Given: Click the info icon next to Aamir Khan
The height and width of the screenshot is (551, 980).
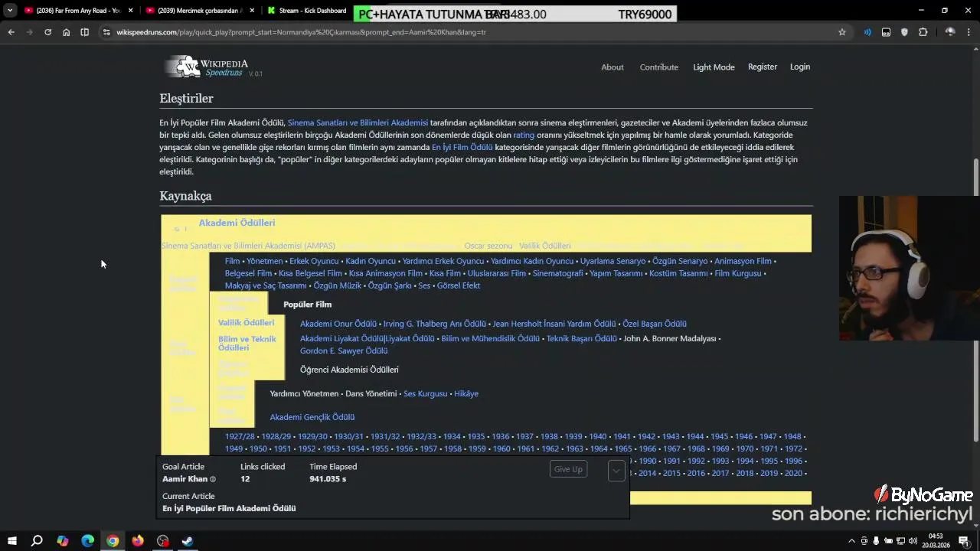Looking at the screenshot, I should (x=213, y=479).
